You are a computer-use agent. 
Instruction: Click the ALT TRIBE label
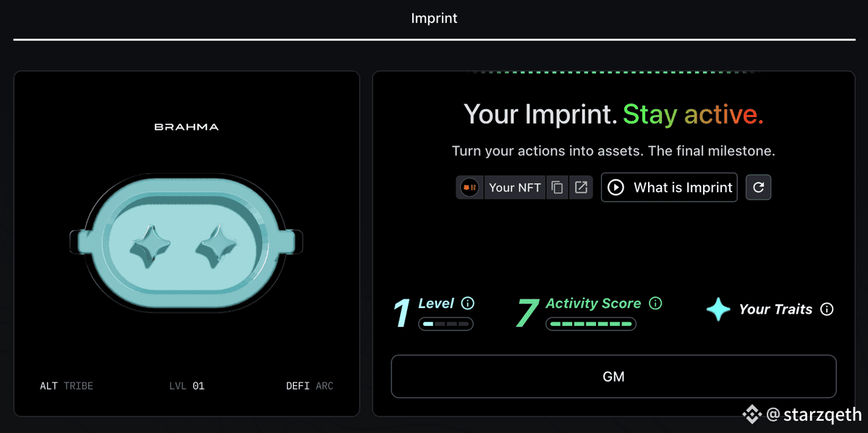67,386
